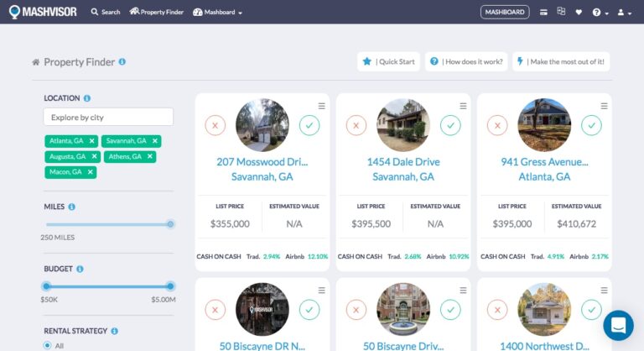Image resolution: width=644 pixels, height=351 pixels.
Task: Reject the 207 Mosswood Drive property
Action: [x=215, y=125]
